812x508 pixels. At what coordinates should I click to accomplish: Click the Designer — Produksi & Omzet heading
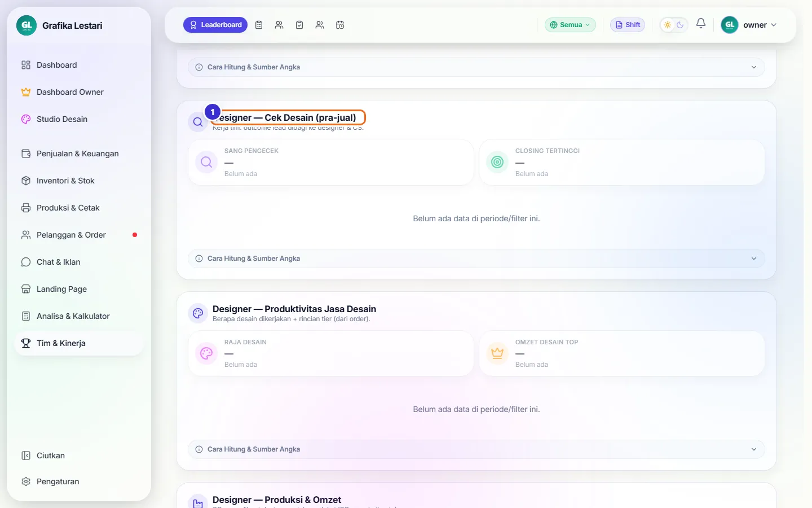tap(277, 500)
